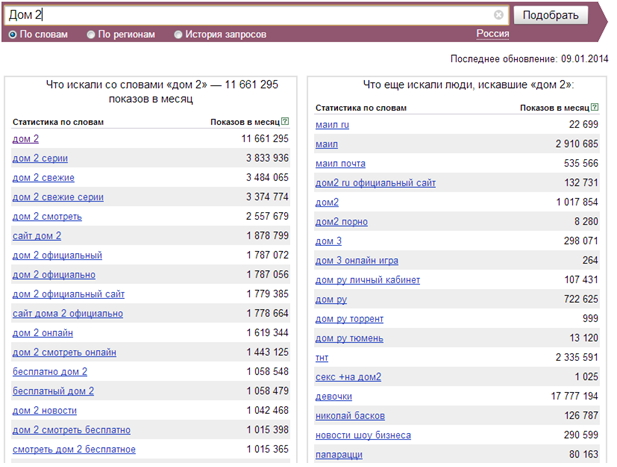617x467 pixels.
Task: Open the 'девочки' link
Action: [334, 397]
